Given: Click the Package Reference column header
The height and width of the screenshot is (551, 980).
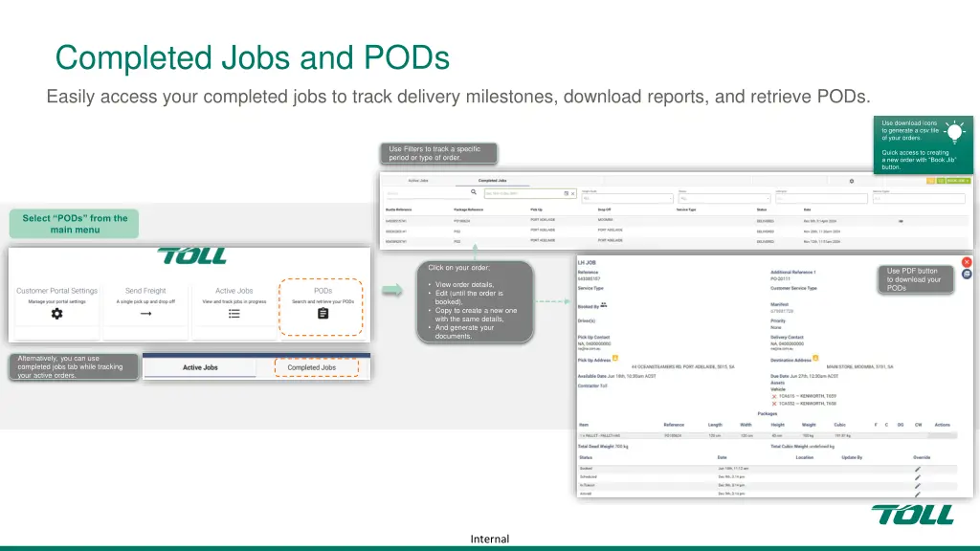Looking at the screenshot, I should 468,209.
